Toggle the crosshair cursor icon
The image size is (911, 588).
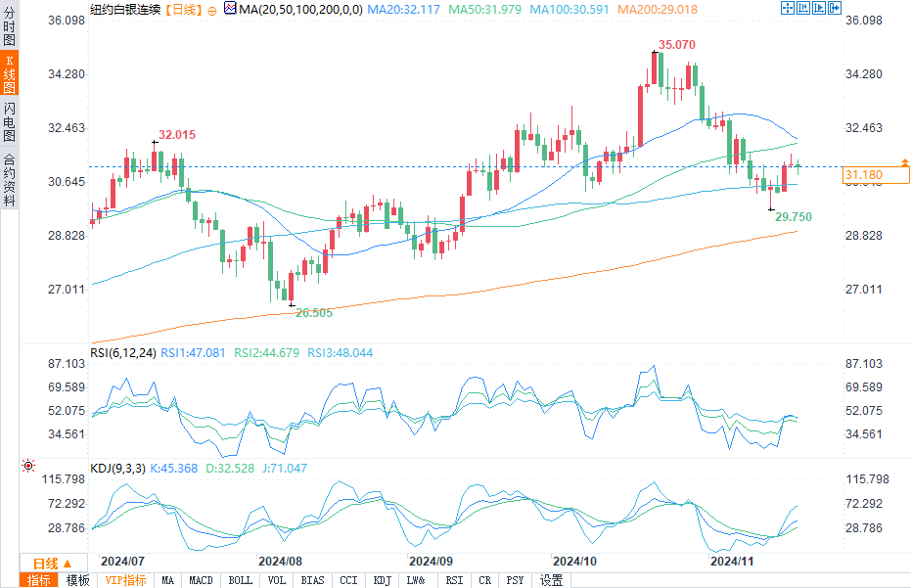(788, 8)
